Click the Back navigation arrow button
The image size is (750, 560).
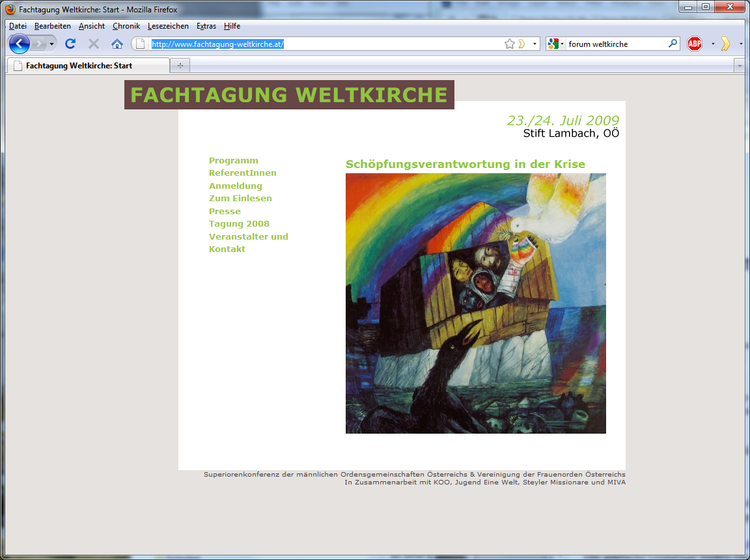point(19,44)
